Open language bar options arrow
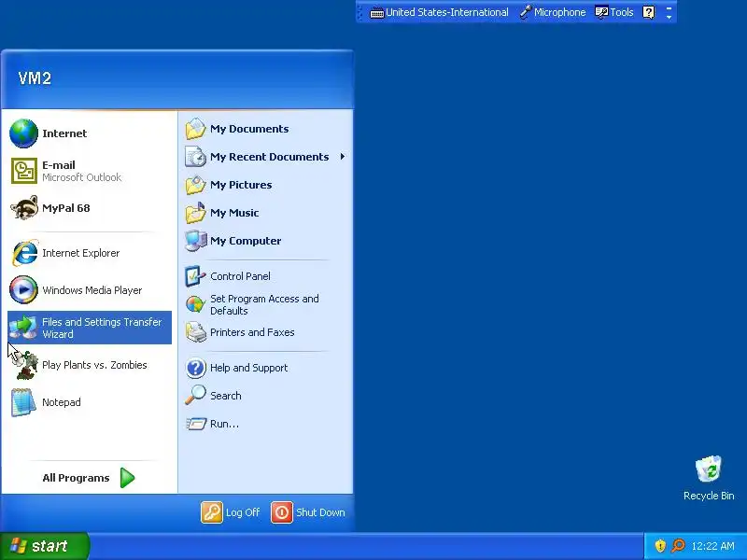 coord(669,17)
